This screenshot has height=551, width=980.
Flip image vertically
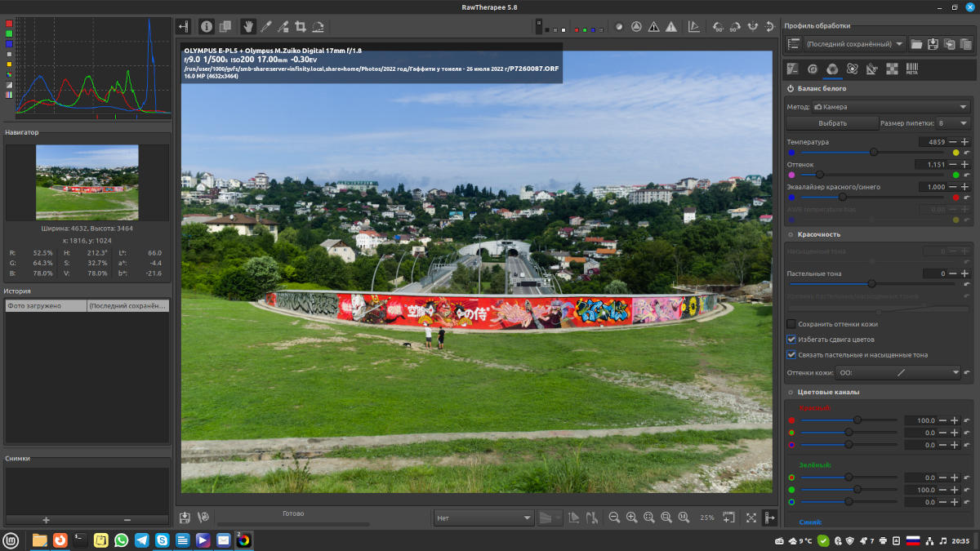(769, 26)
